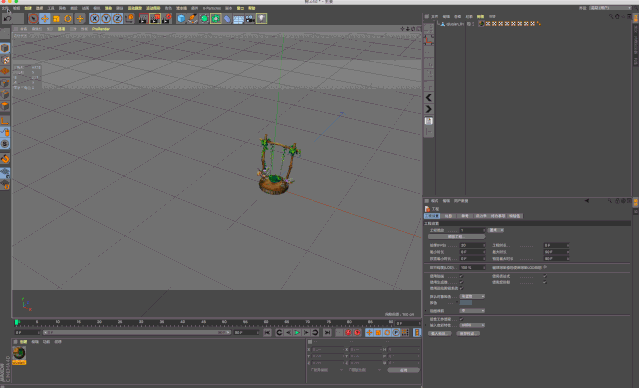Click the Viewport Solo S icon
639x388 pixels.
coord(5,144)
